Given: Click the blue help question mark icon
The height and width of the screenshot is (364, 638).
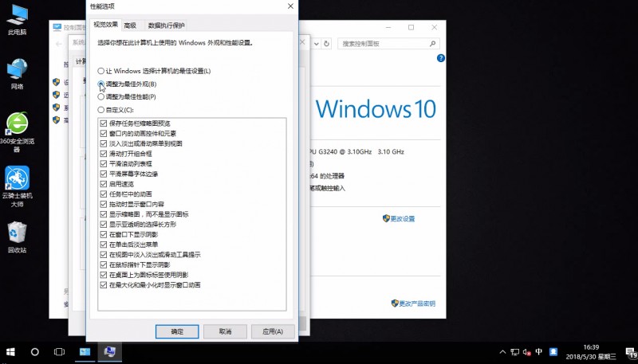Looking at the screenshot, I should [x=441, y=58].
